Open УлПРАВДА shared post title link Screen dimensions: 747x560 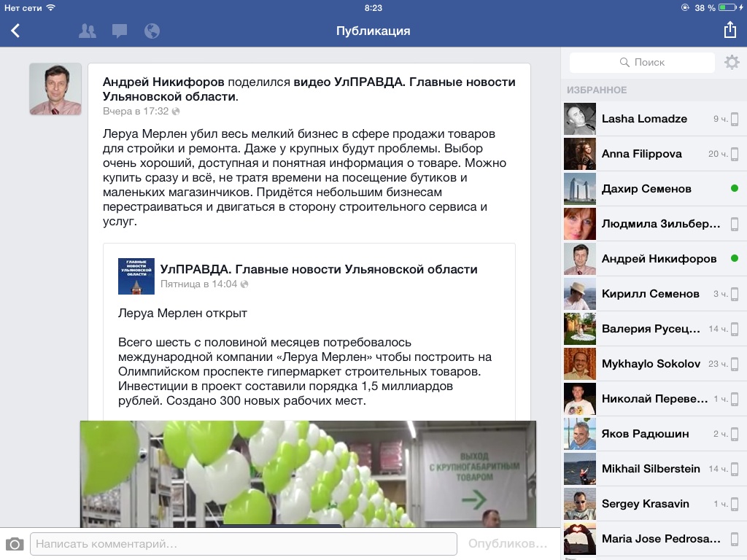[319, 269]
